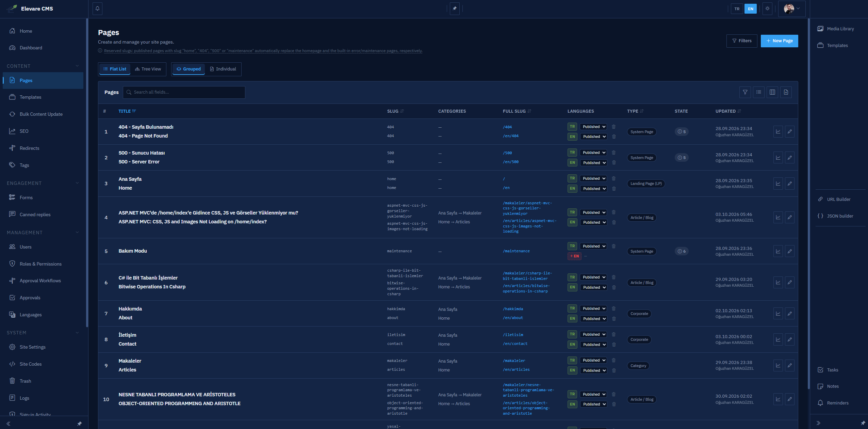This screenshot has width=868, height=429.
Task: Click the export file icon
Action: tap(786, 92)
